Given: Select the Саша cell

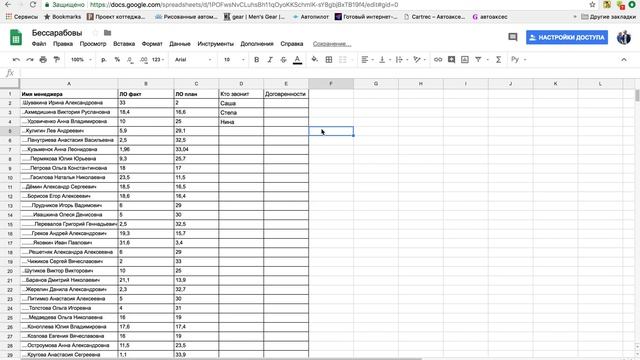Looking at the screenshot, I should tap(241, 103).
